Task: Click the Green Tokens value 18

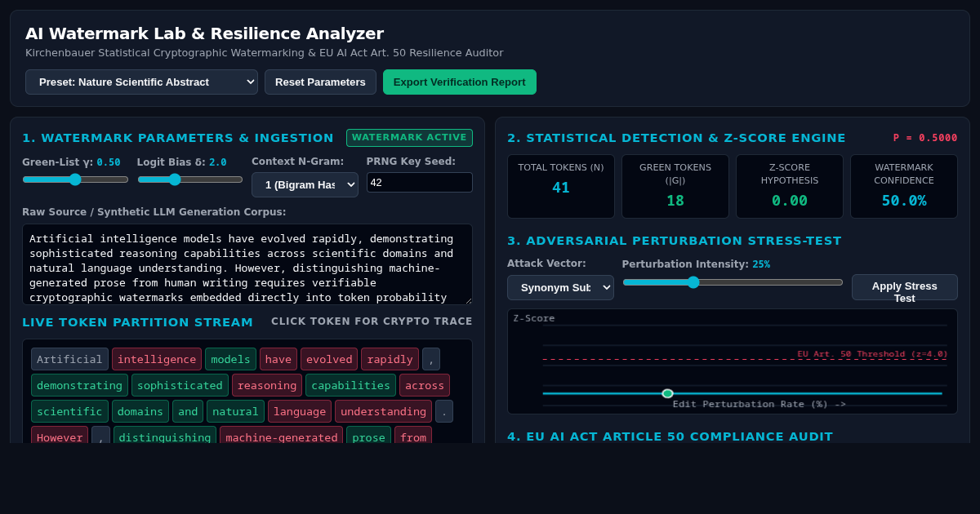Action: click(675, 201)
